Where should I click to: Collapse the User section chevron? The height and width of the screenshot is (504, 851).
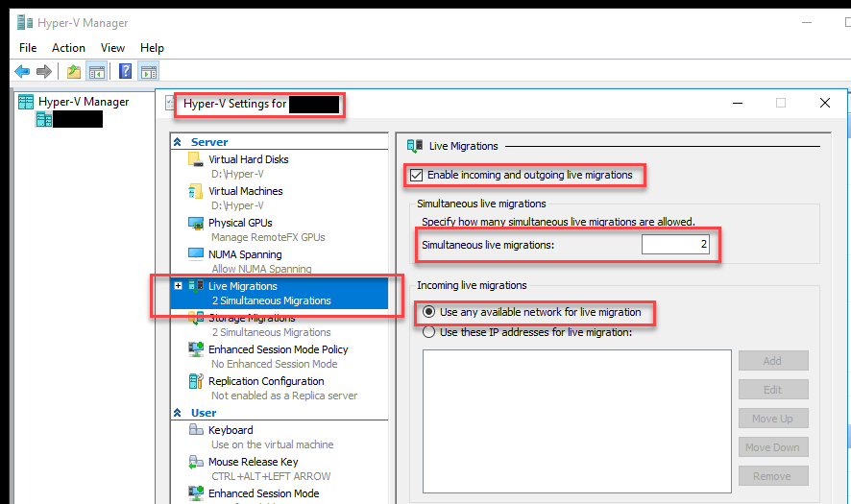tap(177, 413)
